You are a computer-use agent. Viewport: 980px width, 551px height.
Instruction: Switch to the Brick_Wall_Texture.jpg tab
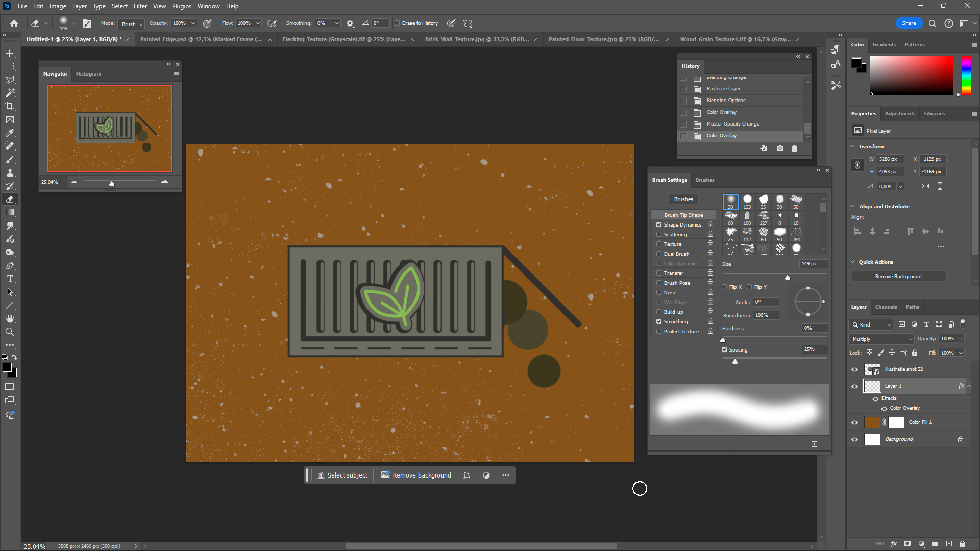[x=475, y=39]
